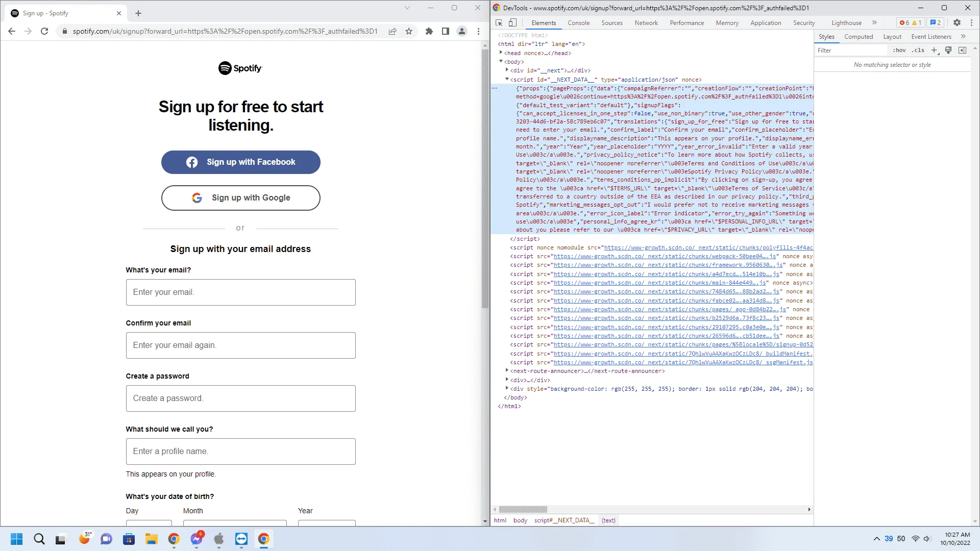Activate the DevTools inspect element picker
Viewport: 980px width, 551px height.
click(x=499, y=23)
